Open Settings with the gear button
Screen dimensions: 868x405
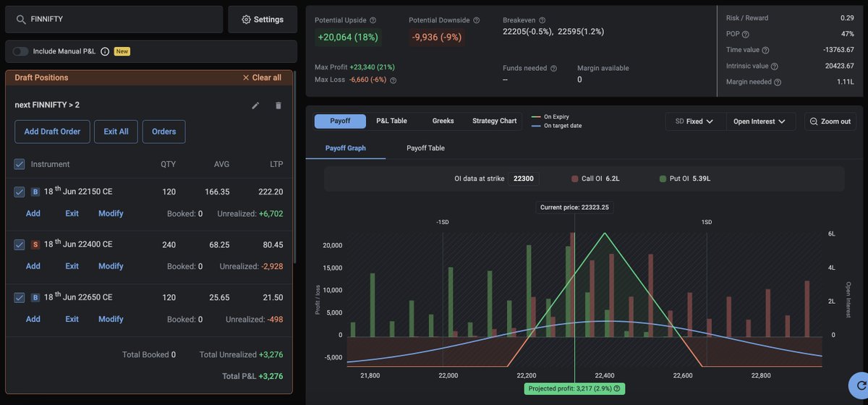[263, 20]
